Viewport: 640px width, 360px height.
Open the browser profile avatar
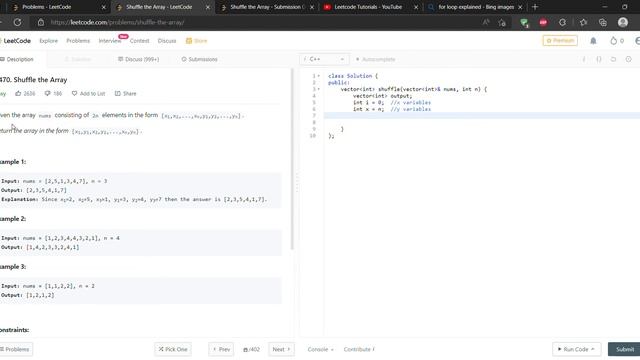tap(623, 22)
